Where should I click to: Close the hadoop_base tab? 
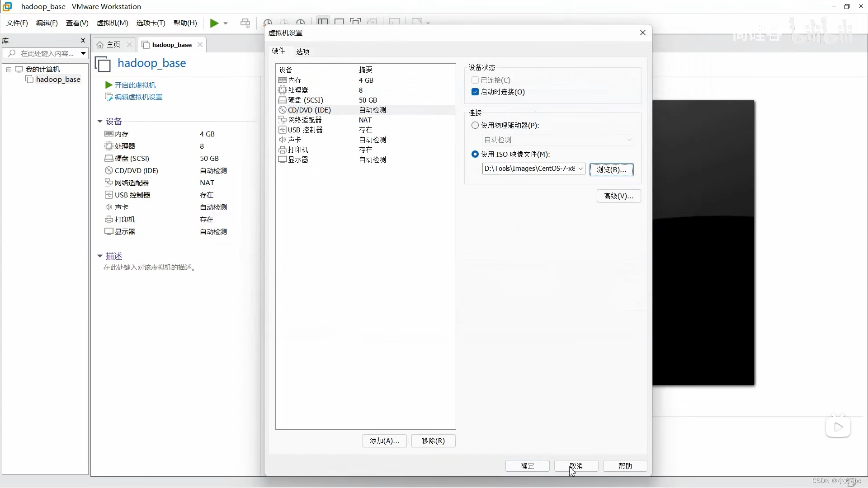(200, 44)
